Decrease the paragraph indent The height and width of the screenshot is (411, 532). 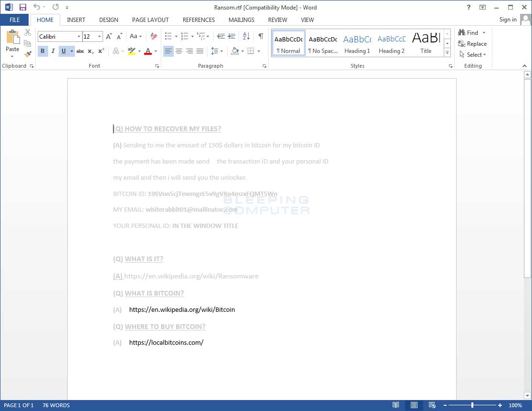click(x=221, y=36)
